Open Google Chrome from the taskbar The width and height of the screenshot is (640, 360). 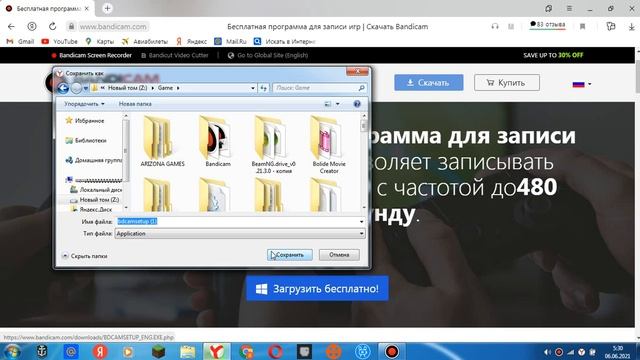pos(246,351)
